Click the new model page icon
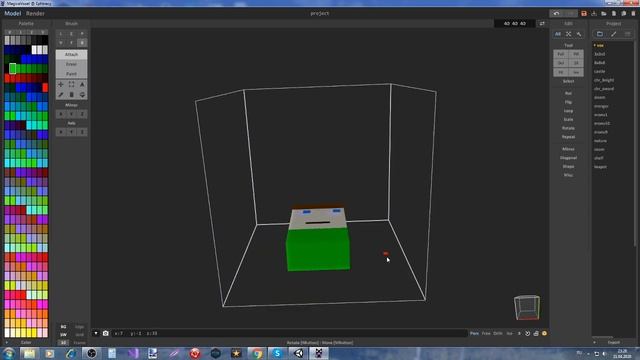This screenshot has height=360, width=640. pyautogui.click(x=614, y=13)
